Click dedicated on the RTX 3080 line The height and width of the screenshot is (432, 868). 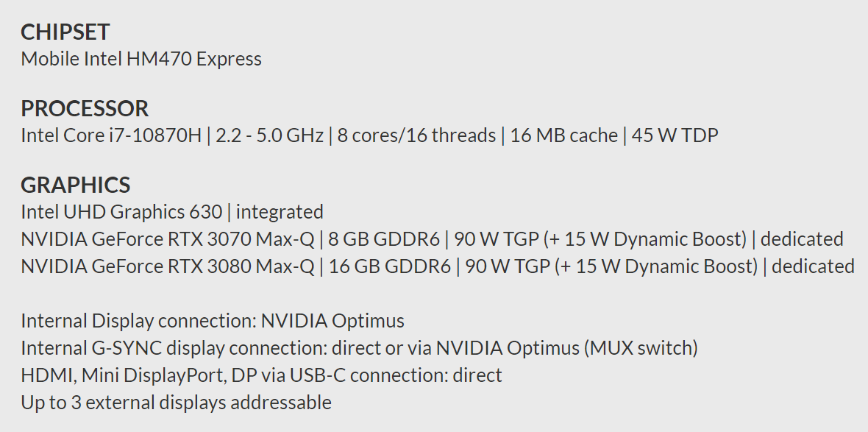pyautogui.click(x=813, y=266)
